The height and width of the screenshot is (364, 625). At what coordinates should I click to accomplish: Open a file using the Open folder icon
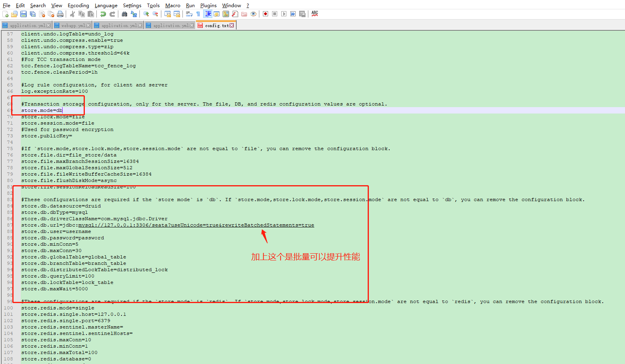tap(14, 14)
